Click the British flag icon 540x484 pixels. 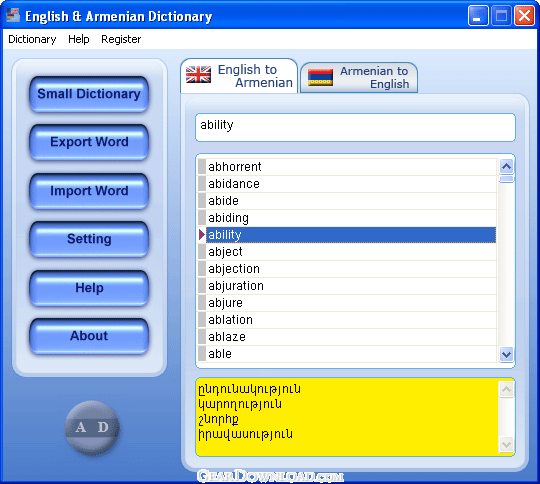pyautogui.click(x=198, y=74)
